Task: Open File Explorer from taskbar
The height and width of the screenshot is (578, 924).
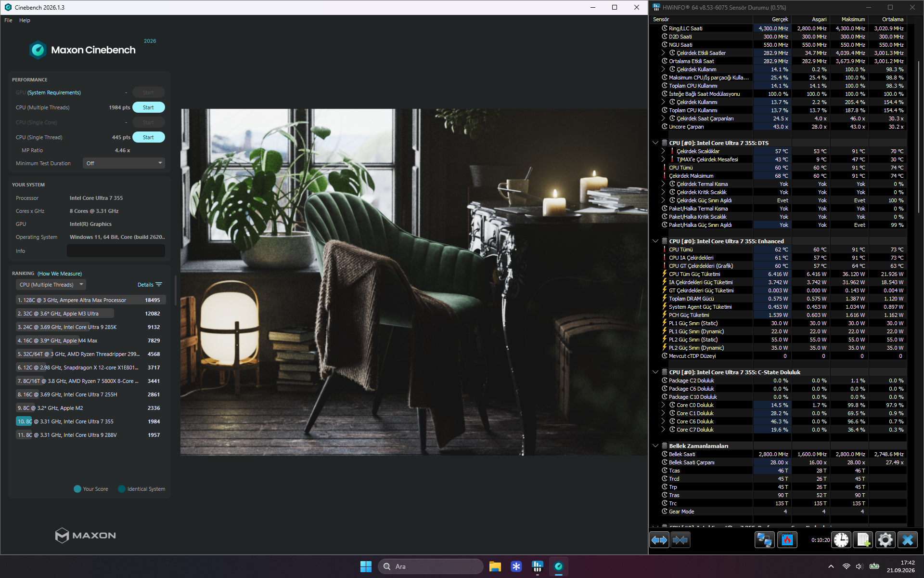Action: click(x=495, y=566)
